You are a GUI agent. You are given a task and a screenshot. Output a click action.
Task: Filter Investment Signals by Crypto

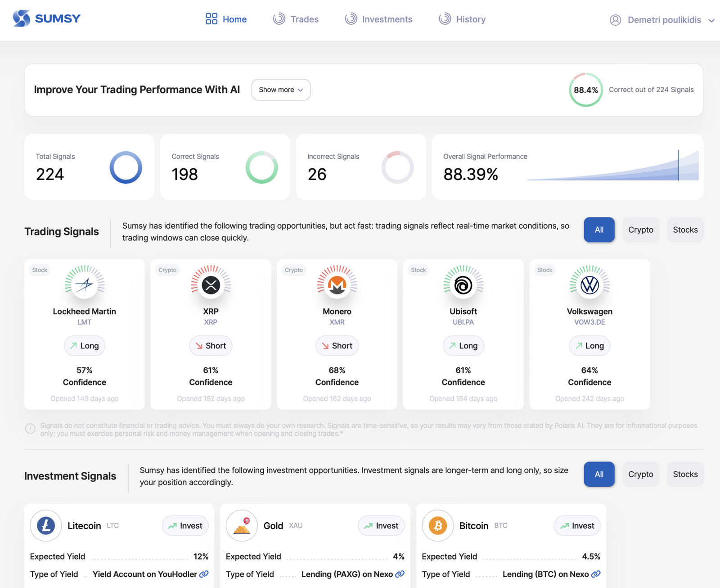point(641,475)
